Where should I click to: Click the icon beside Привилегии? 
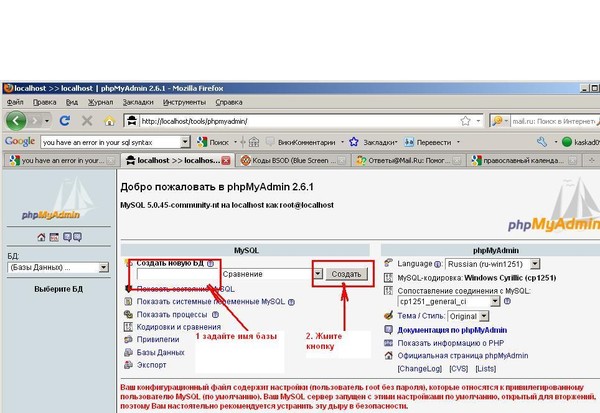(x=128, y=340)
